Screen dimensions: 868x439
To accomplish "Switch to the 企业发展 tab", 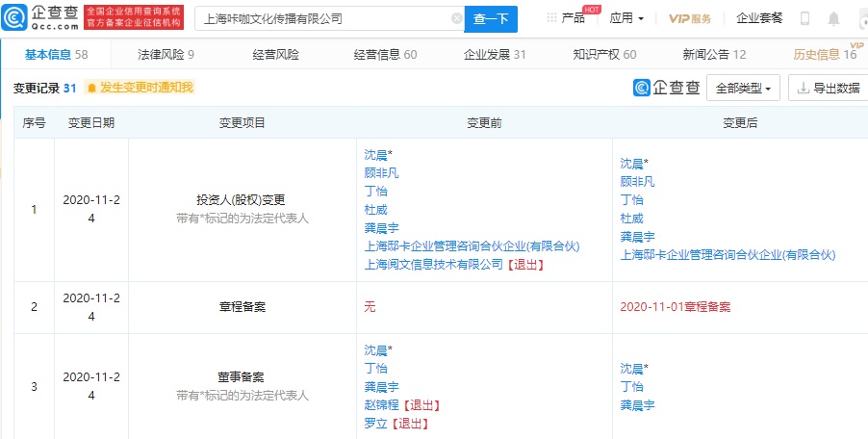I will (495, 54).
